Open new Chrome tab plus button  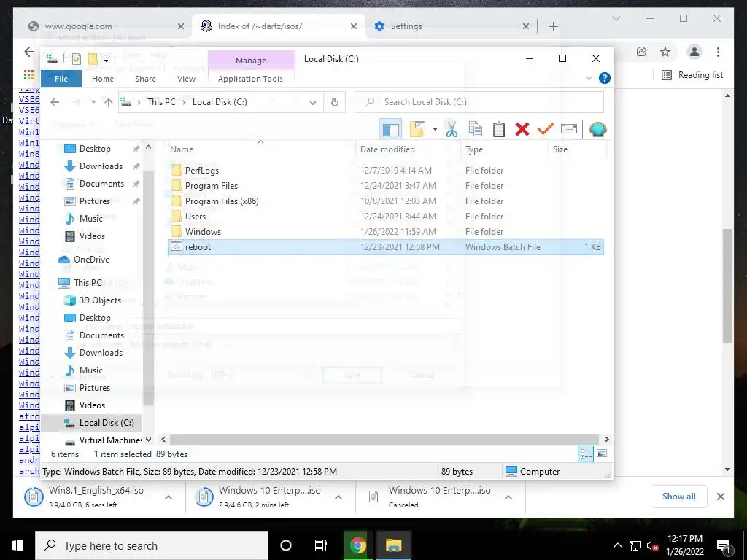click(553, 26)
